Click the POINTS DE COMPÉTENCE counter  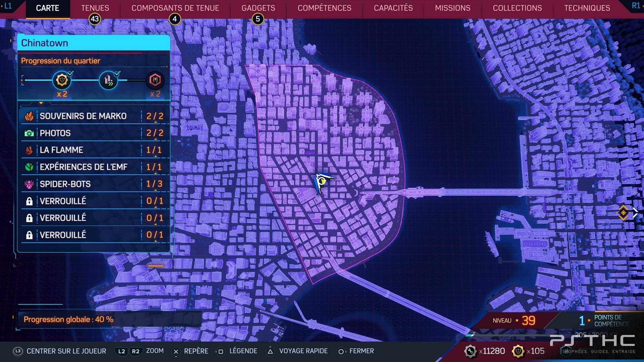pyautogui.click(x=604, y=320)
